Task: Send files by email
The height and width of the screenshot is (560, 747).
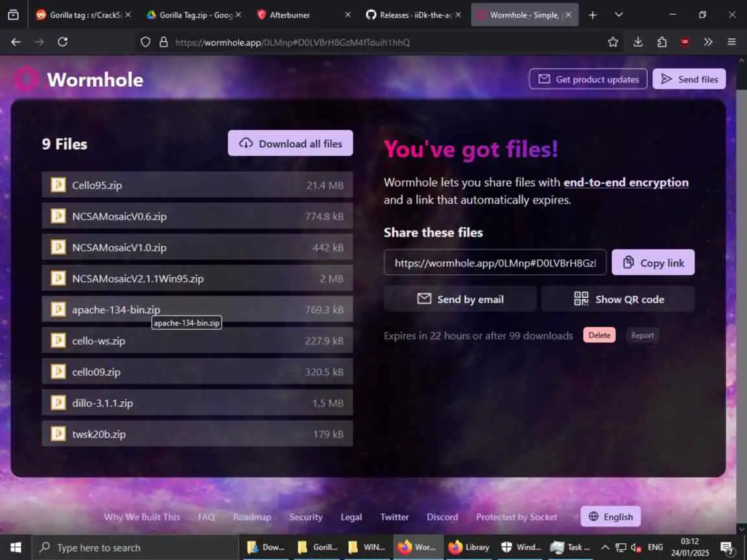Action: tap(460, 299)
